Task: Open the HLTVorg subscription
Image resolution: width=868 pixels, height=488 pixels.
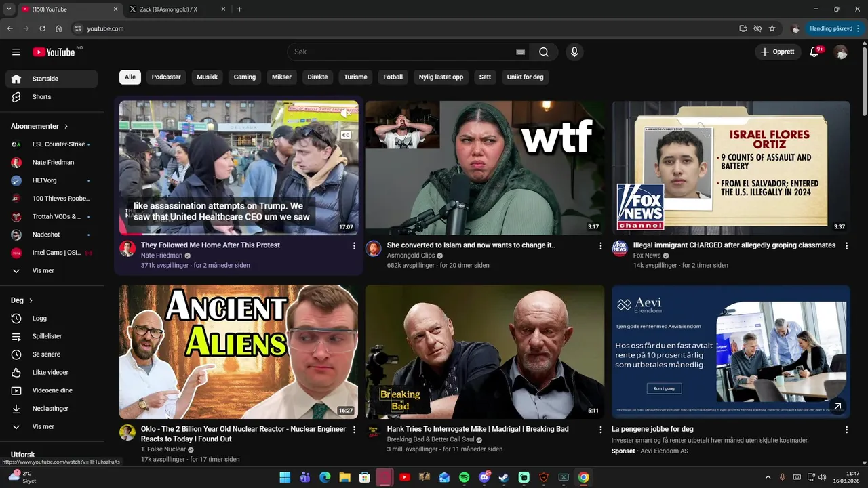Action: pos(52,180)
